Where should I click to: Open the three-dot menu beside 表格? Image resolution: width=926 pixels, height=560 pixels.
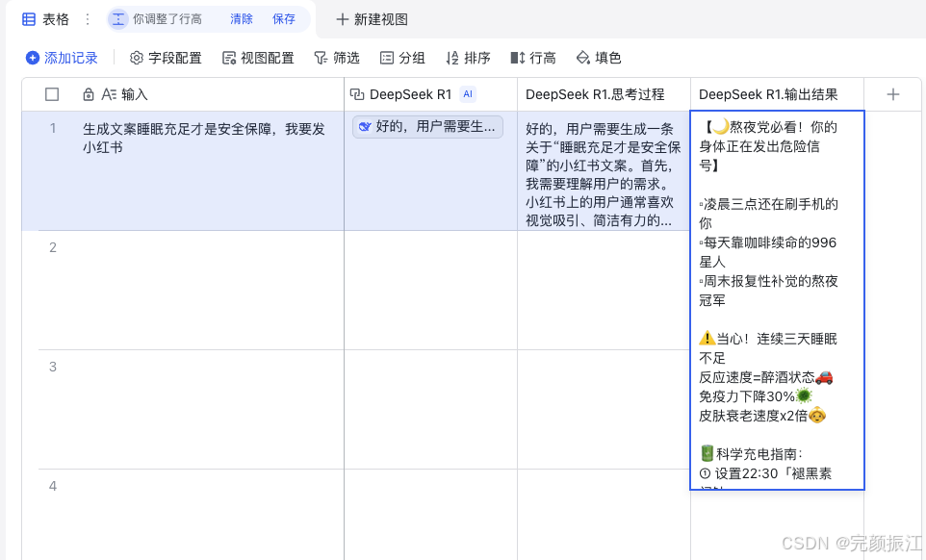(x=88, y=19)
